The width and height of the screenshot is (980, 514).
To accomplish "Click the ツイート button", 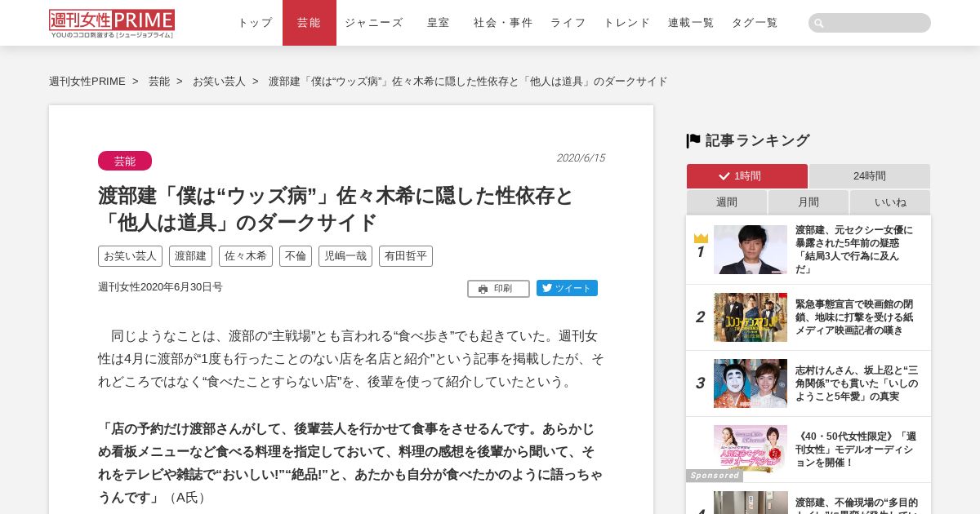I will (x=567, y=288).
